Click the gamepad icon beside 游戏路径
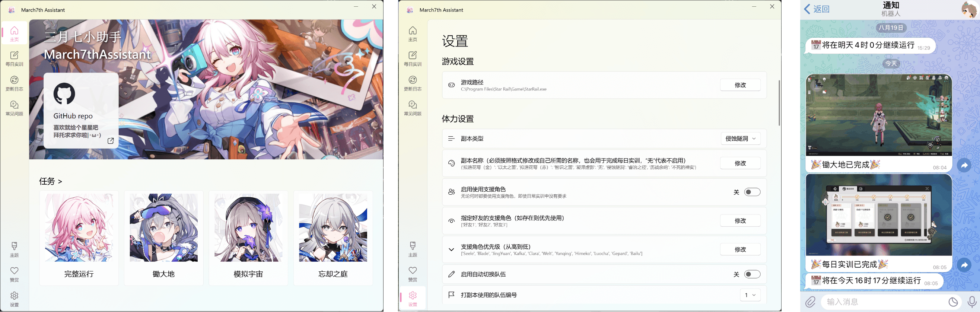The width and height of the screenshot is (980, 312). [451, 85]
